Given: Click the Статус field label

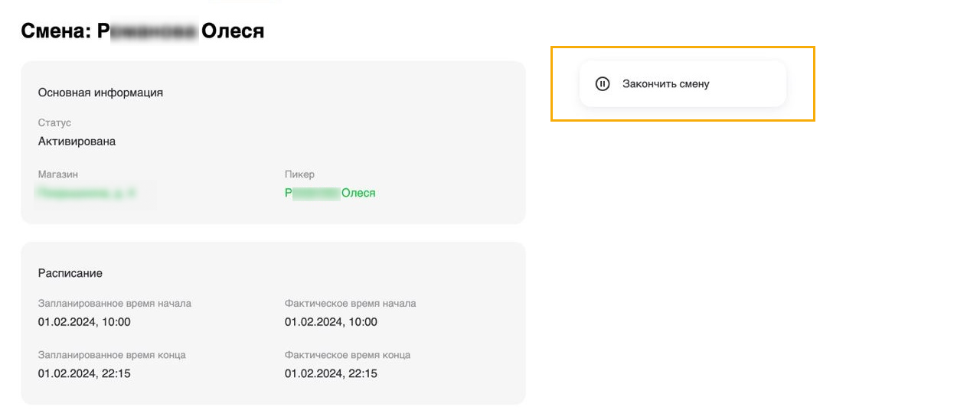Looking at the screenshot, I should pos(54,122).
